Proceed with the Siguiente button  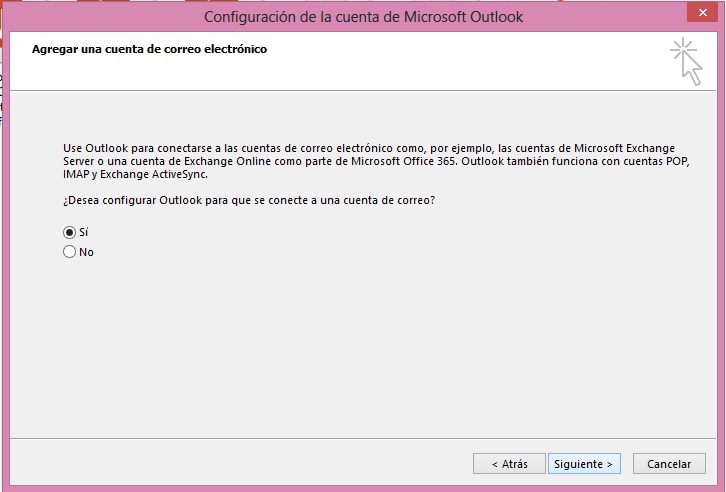click(x=584, y=464)
